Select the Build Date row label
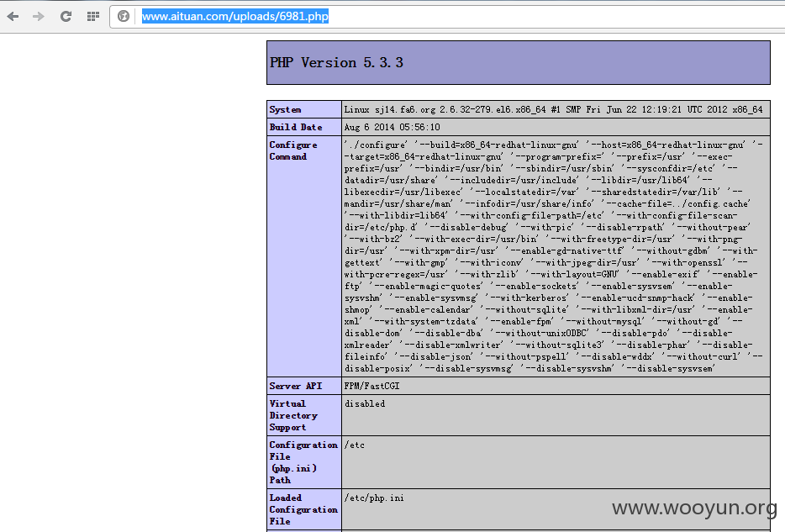 [296, 127]
